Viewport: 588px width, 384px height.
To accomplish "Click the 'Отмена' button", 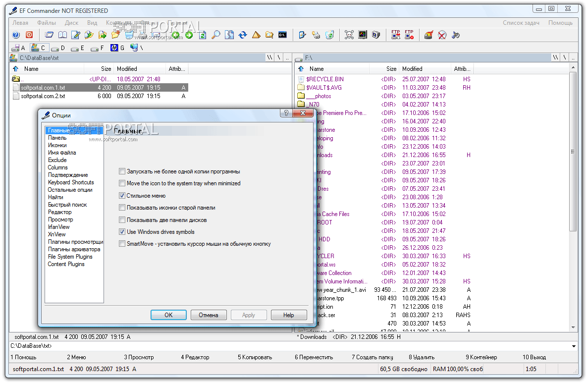I will coord(208,315).
